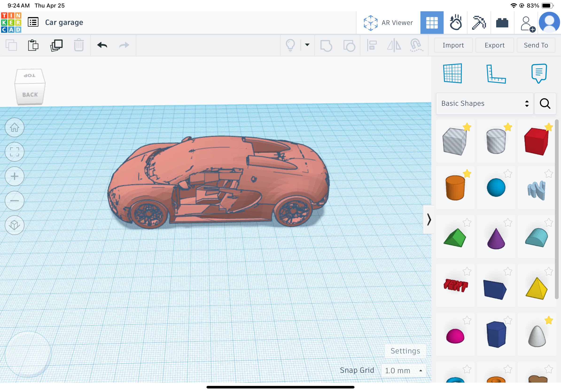Click the Export button
The height and width of the screenshot is (392, 561).
(x=494, y=45)
